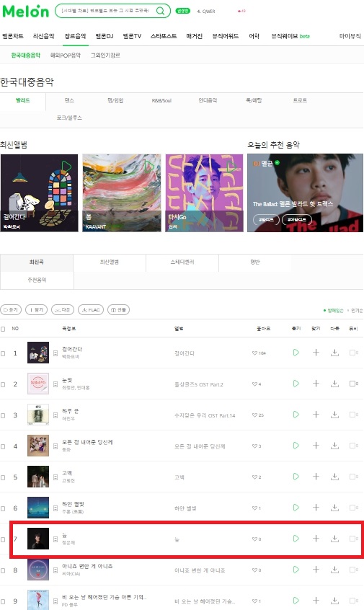The width and height of the screenshot is (364, 610).
Task: Play track number 1
Action: click(296, 353)
